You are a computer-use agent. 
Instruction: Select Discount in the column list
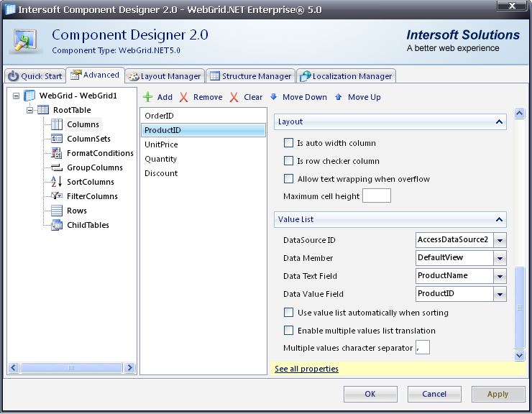tap(203, 173)
